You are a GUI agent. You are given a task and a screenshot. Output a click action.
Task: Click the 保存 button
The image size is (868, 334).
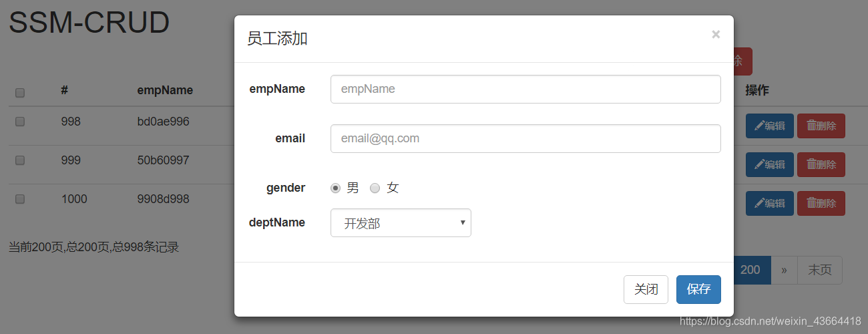[698, 289]
